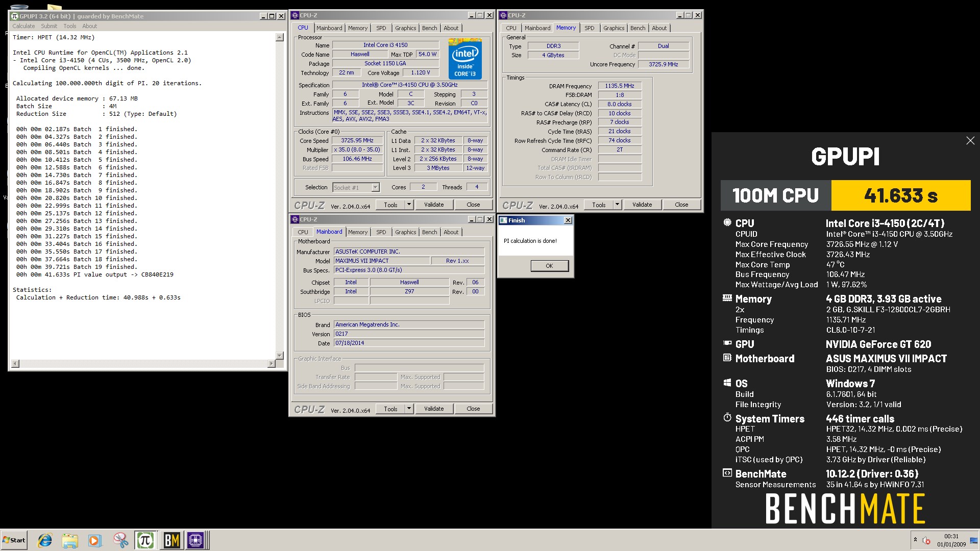Open Submit menu in GPUPI
The height and width of the screenshot is (551, 980).
tap(49, 26)
